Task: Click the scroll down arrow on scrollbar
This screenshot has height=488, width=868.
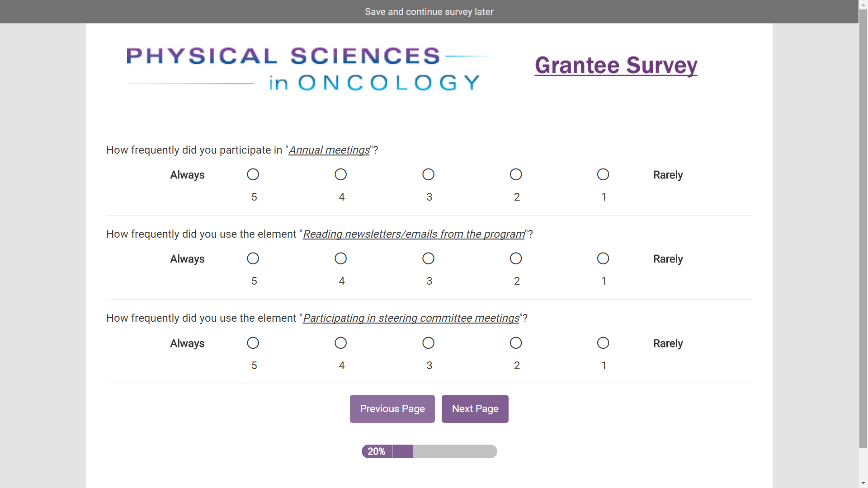Action: [863, 483]
